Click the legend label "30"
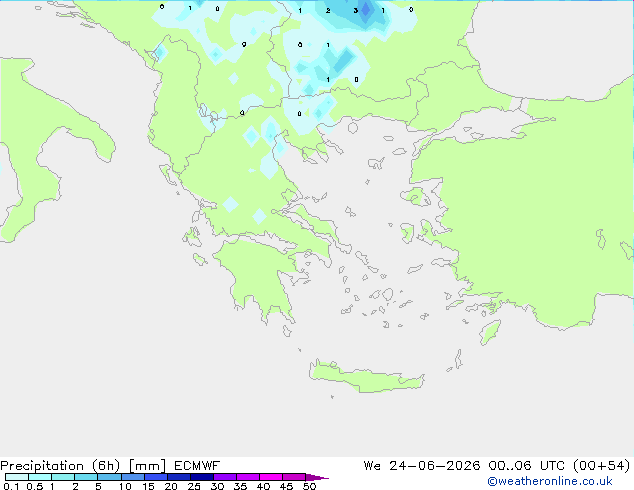This screenshot has width=634, height=490. coord(217,486)
